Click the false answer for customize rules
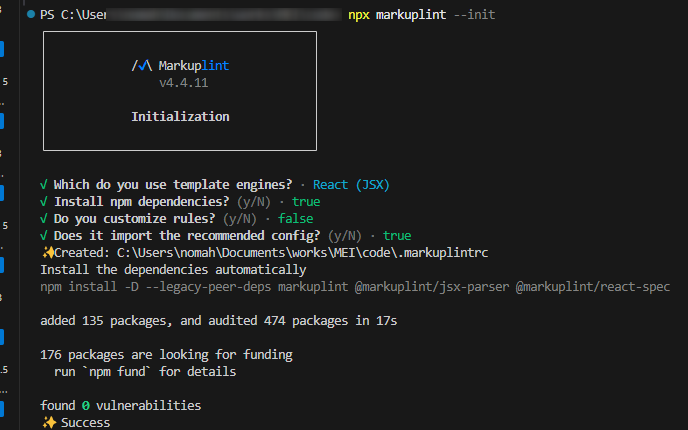This screenshot has width=688, height=430. click(x=296, y=219)
